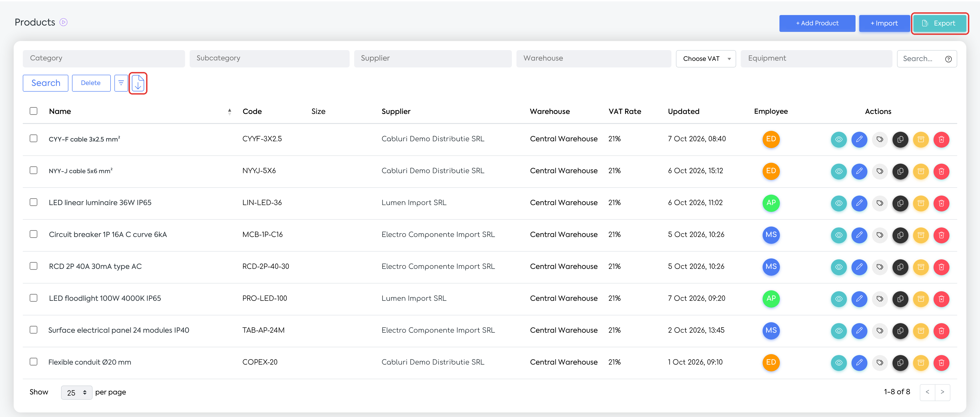
Task: View the Surface electrical panel 24 modules
Action: pos(838,331)
